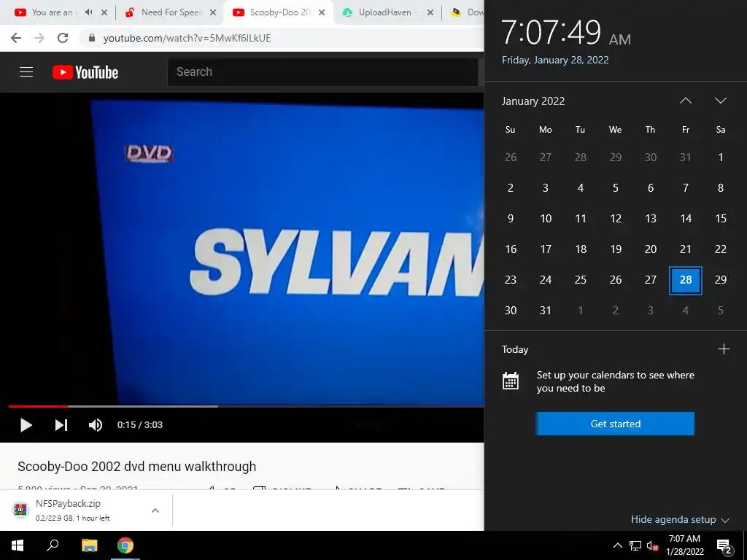View site info via padlock icon
The height and width of the screenshot is (560, 747).
[92, 38]
